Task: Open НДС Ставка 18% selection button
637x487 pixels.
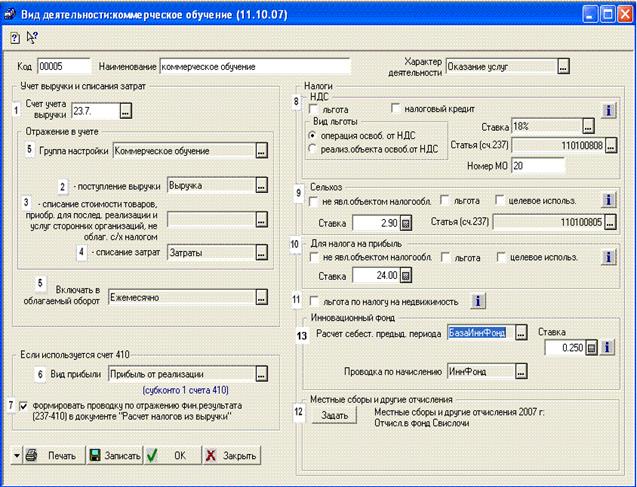Action: click(588, 127)
